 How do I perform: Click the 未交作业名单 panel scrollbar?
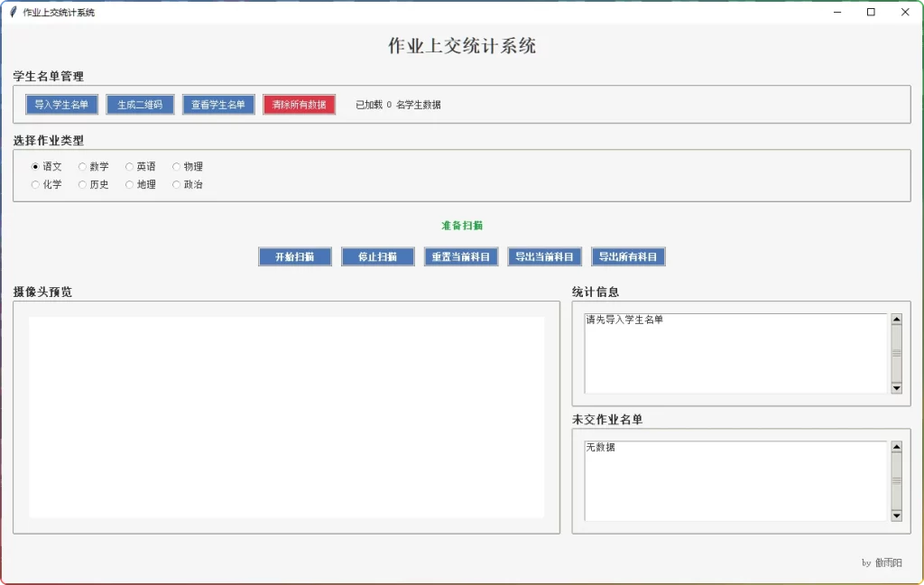[896, 478]
